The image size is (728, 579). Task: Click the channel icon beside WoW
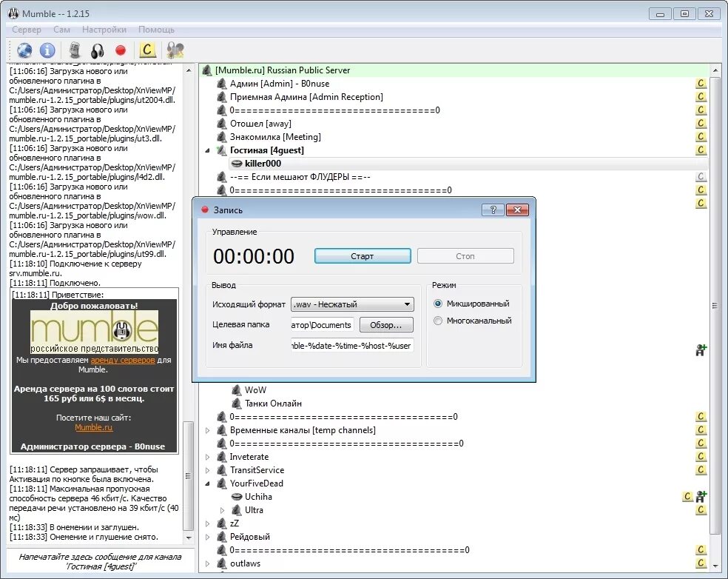pos(237,390)
